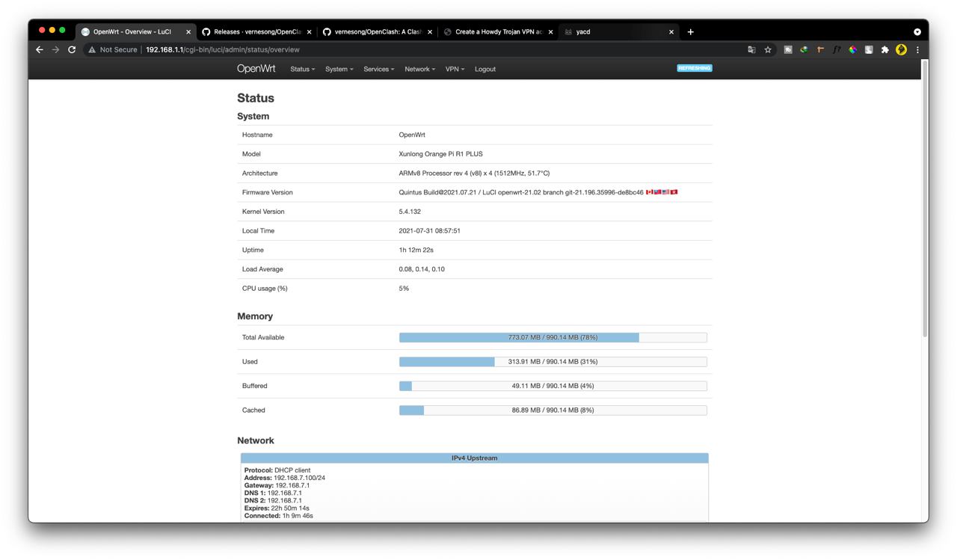This screenshot has height=560, width=957.
Task: Click the IPv4 Upstream header
Action: [x=475, y=458]
